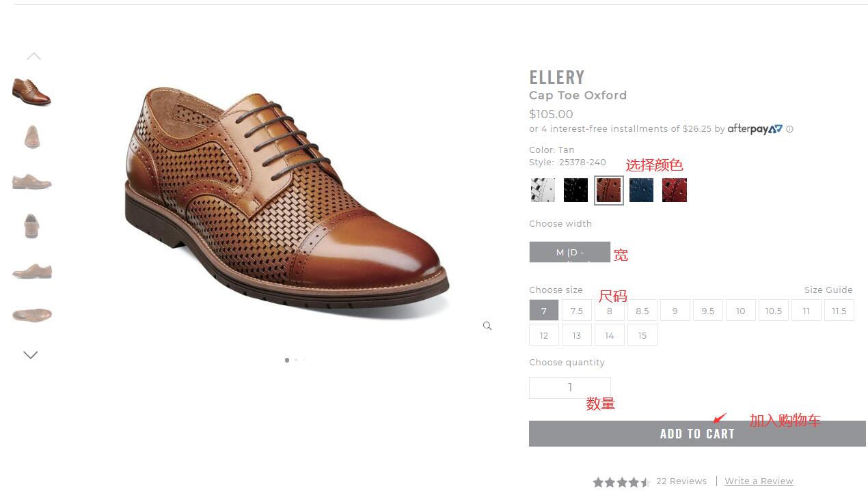Pick the red color swatch

click(x=674, y=191)
